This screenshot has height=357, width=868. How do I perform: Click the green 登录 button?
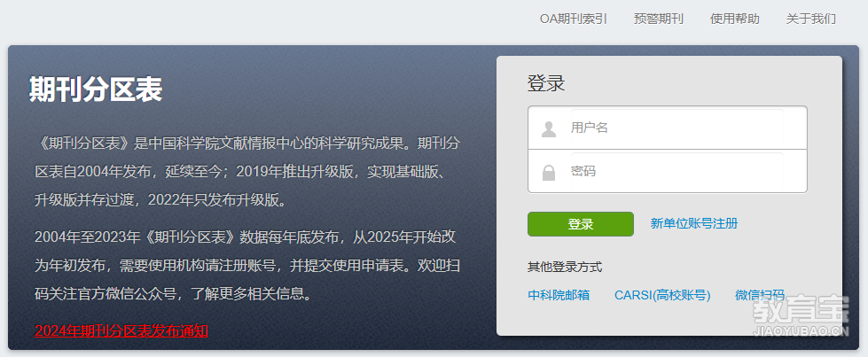(580, 224)
